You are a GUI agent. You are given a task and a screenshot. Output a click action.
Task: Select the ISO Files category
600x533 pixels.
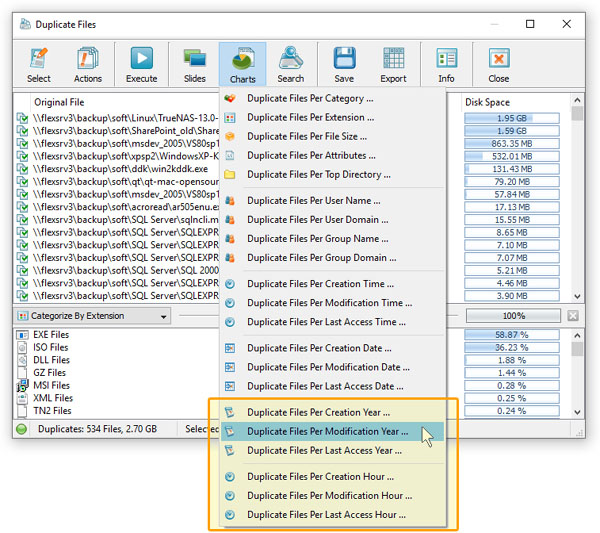tap(51, 347)
